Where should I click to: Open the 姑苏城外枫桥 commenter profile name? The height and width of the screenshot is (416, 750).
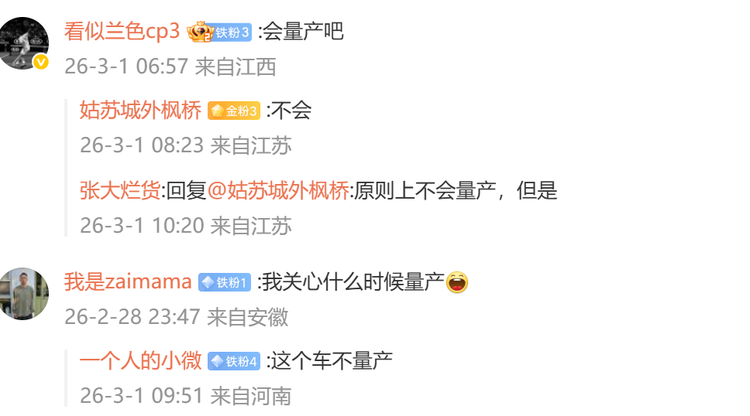pyautogui.click(x=141, y=110)
